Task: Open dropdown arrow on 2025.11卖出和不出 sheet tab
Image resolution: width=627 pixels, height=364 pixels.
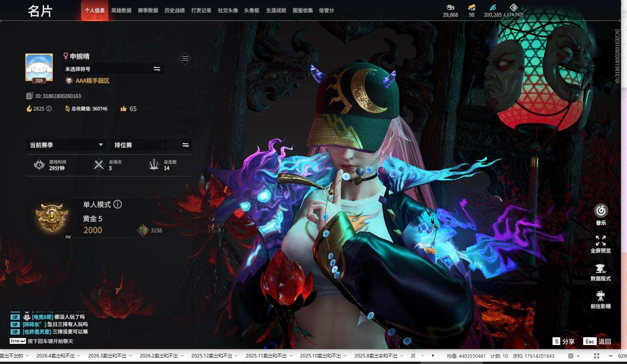Action: [291, 355]
